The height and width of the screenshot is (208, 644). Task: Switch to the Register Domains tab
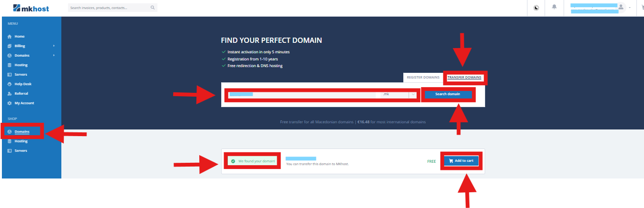tap(423, 77)
